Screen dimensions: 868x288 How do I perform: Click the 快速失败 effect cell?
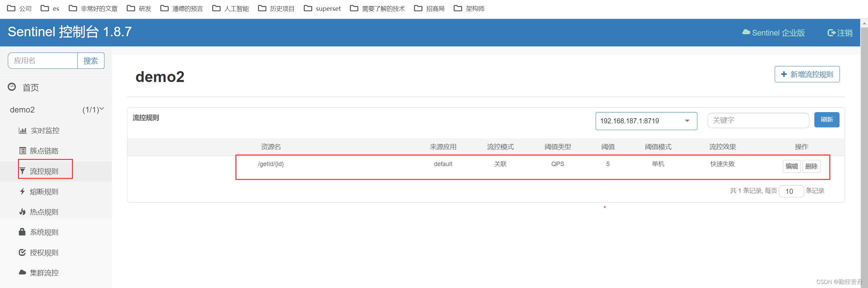722,164
